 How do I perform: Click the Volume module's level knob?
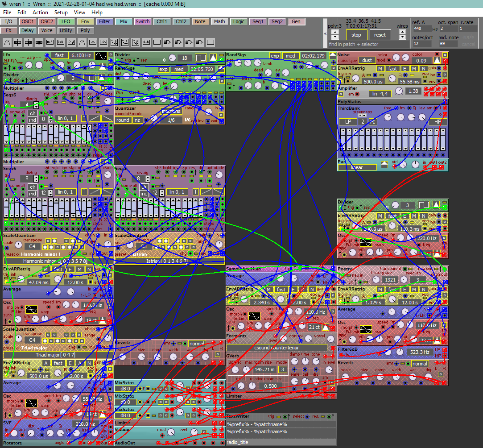(194, 431)
